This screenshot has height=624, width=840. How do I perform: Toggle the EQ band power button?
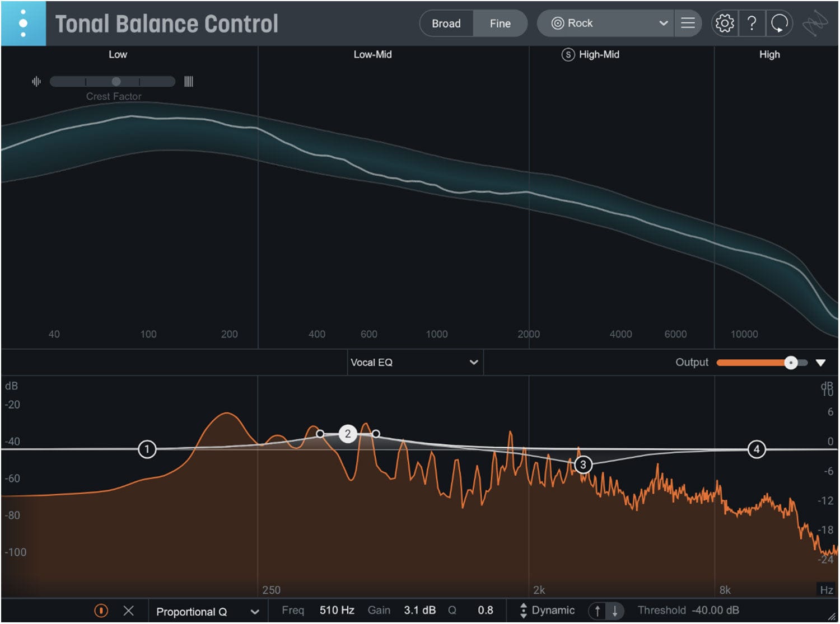coord(101,611)
